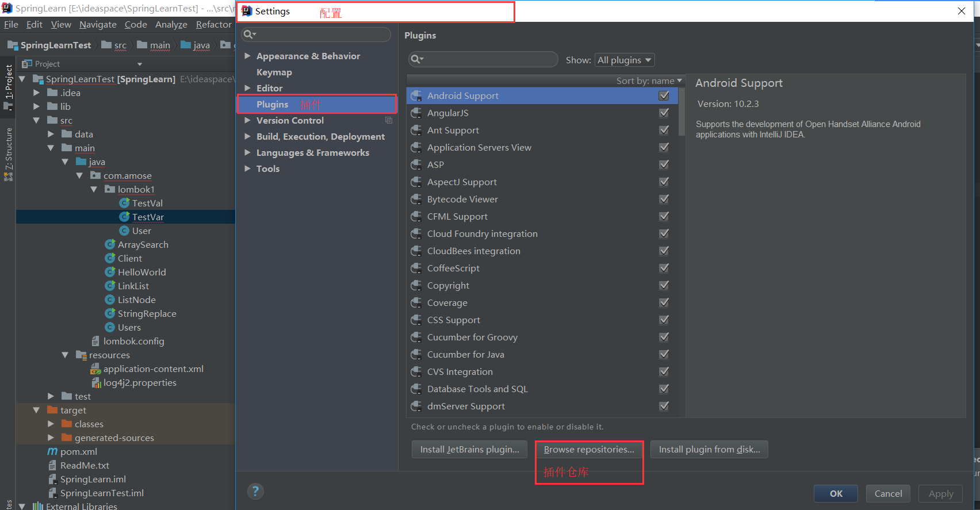Select Keymap in settings tree
Viewport: 980px width, 510px height.
coord(274,72)
